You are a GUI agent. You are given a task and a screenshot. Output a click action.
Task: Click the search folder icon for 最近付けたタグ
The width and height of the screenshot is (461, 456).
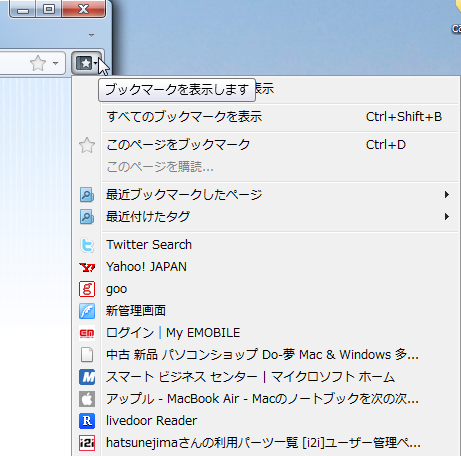coord(87,217)
